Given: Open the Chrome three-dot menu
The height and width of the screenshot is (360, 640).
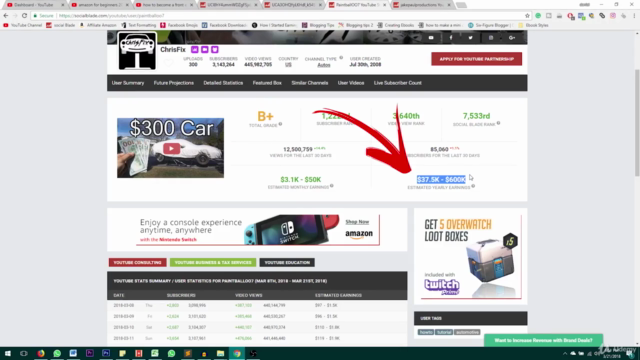Looking at the screenshot, I should 634,16.
